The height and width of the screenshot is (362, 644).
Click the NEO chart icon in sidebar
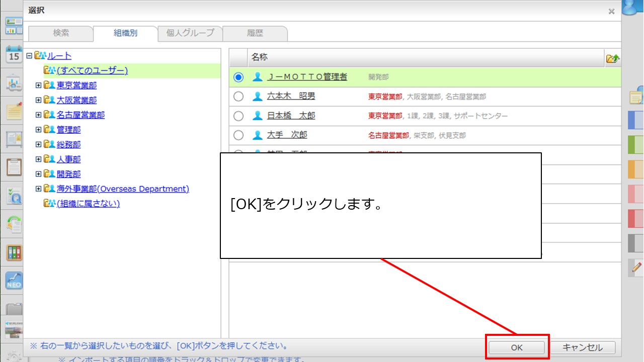pos(14,281)
